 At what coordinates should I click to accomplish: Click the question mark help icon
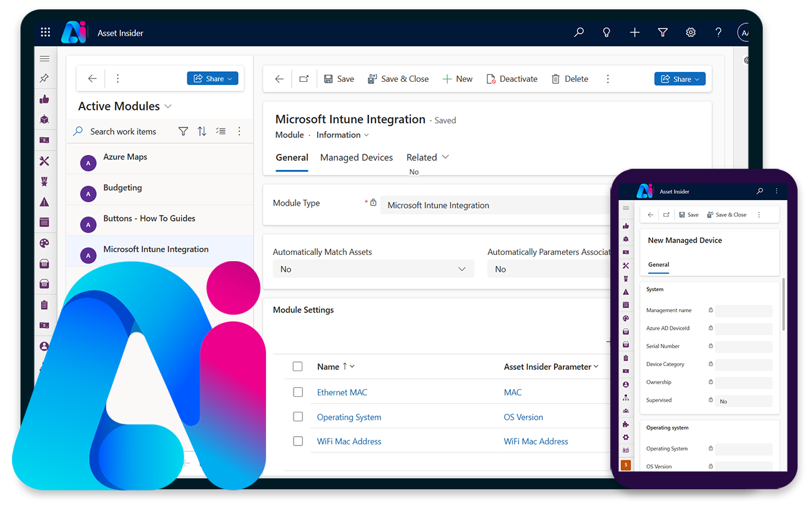tap(718, 32)
